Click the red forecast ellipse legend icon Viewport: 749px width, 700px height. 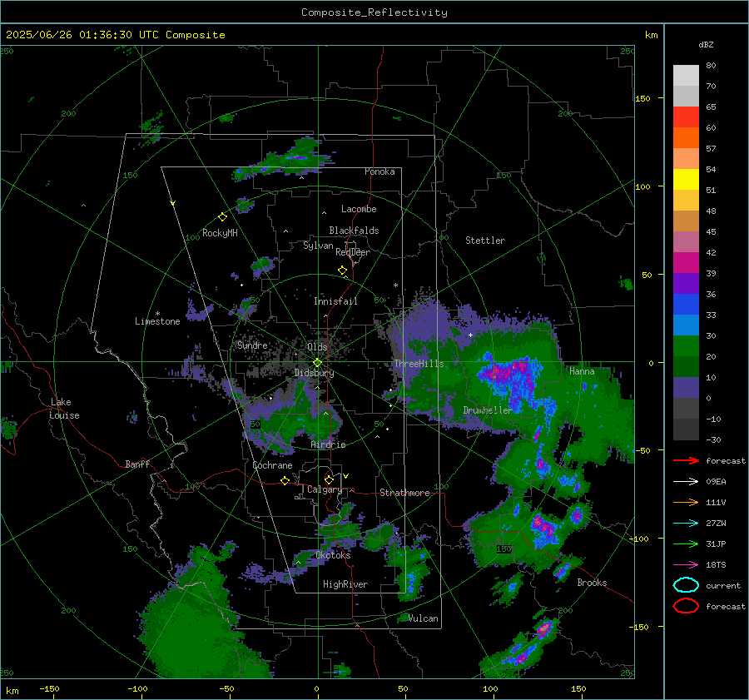coord(686,606)
